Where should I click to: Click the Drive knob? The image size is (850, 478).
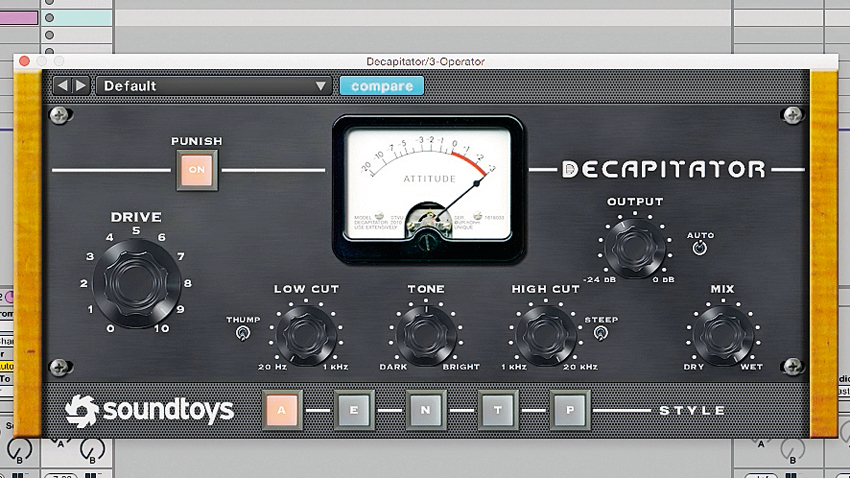[136, 283]
